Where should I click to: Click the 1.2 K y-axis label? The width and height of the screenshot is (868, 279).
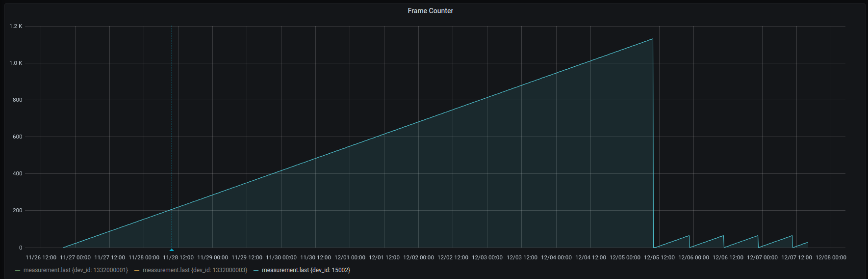click(16, 26)
